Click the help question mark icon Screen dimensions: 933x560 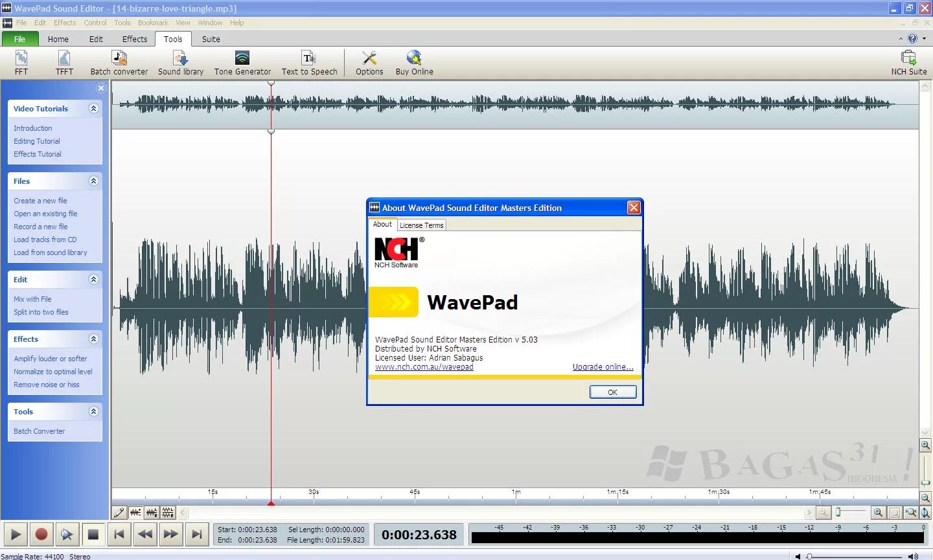tap(912, 39)
